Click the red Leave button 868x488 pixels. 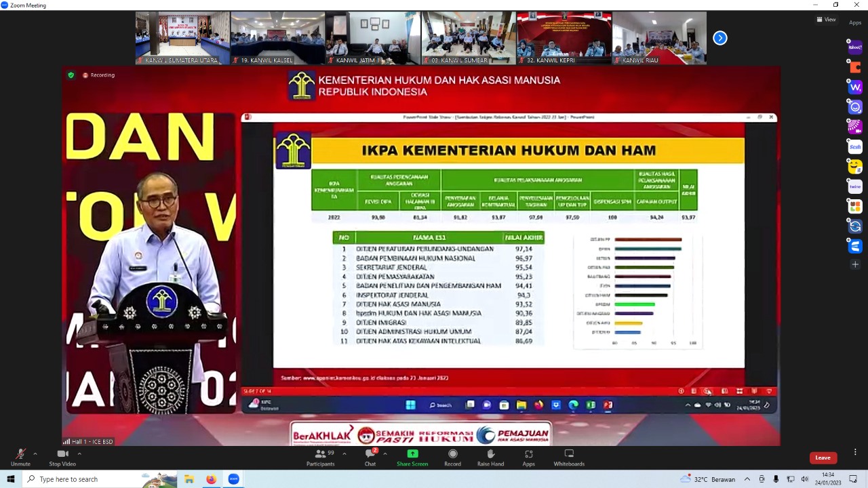(x=823, y=457)
